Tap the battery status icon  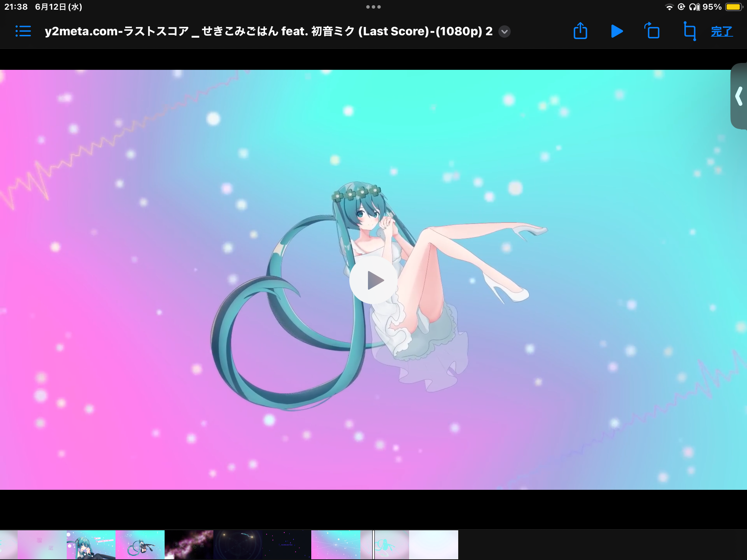pyautogui.click(x=734, y=7)
